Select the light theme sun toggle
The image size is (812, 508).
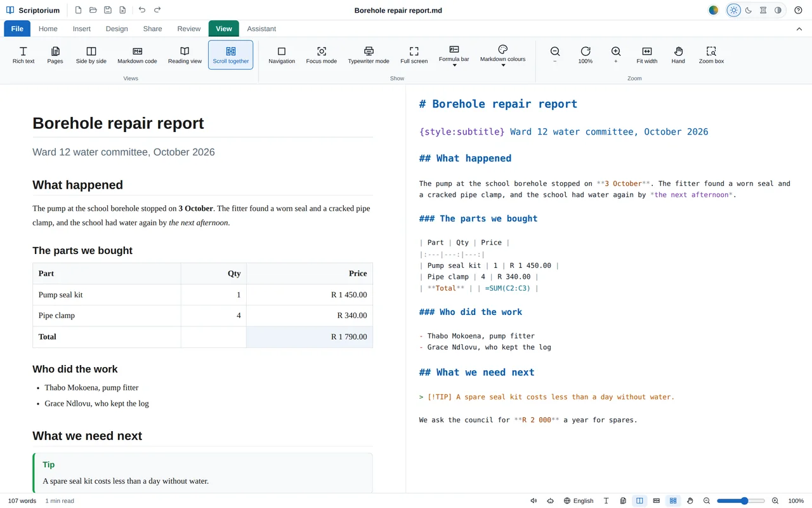pos(734,10)
